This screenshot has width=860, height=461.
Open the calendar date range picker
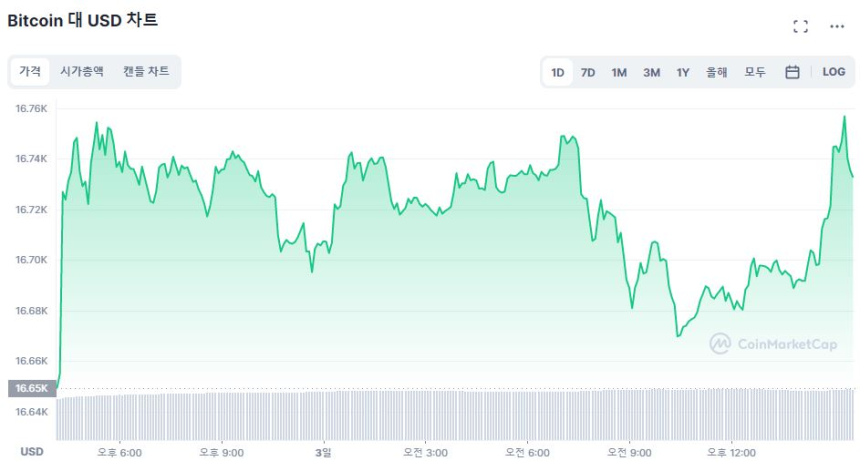pos(792,72)
